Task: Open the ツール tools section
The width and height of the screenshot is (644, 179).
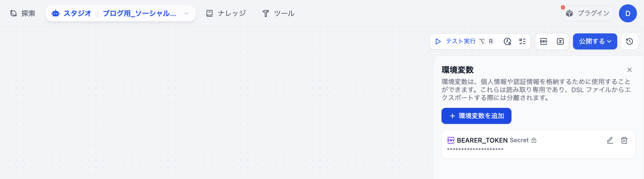Action: coord(278,13)
